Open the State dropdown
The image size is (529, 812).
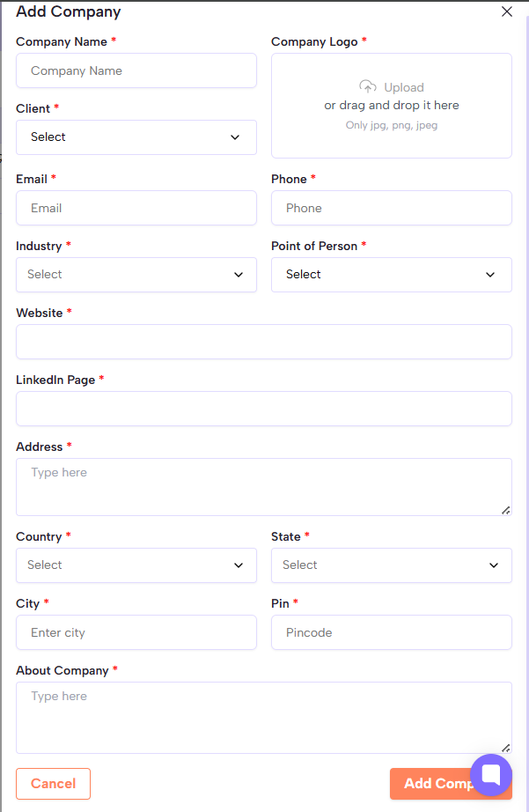(391, 565)
